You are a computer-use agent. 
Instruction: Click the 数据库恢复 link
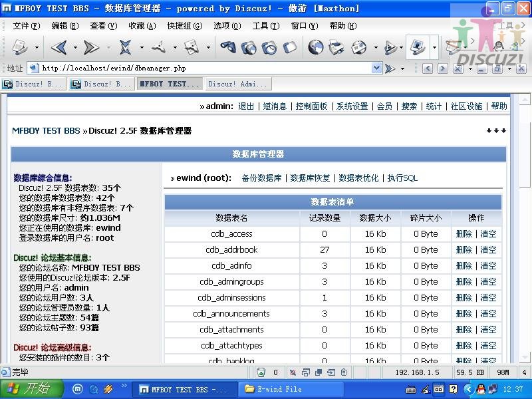[310, 178]
